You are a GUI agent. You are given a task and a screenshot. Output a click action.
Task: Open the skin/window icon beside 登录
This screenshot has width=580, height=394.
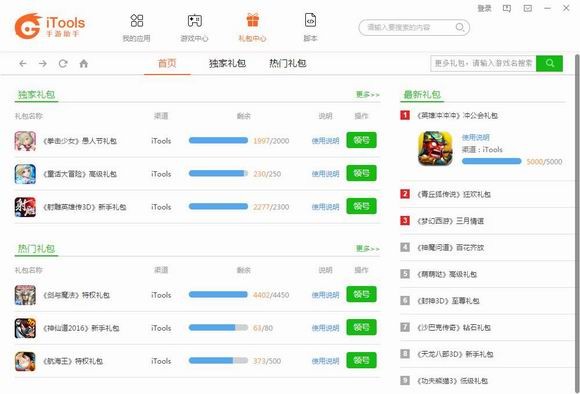[507, 9]
